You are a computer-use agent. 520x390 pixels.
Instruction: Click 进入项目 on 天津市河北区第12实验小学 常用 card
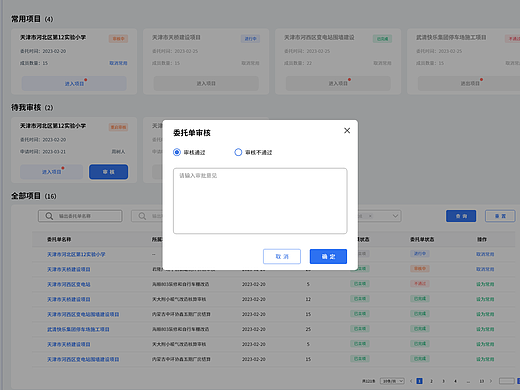pos(74,83)
